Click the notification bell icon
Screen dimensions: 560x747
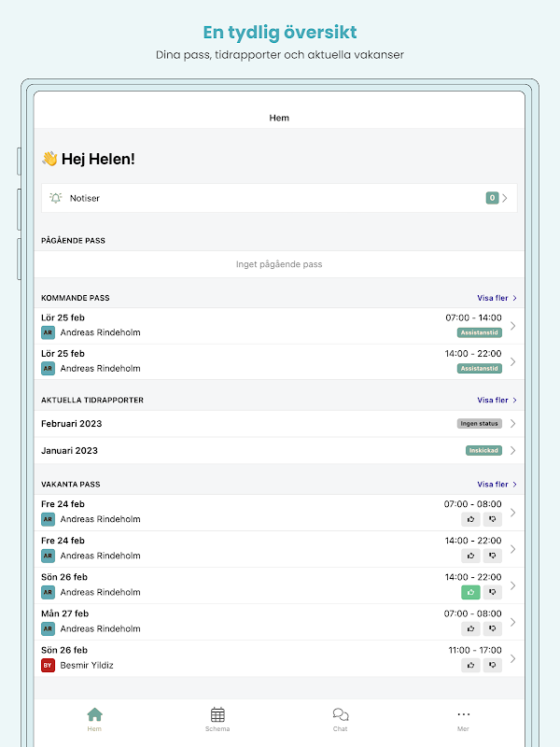click(56, 198)
